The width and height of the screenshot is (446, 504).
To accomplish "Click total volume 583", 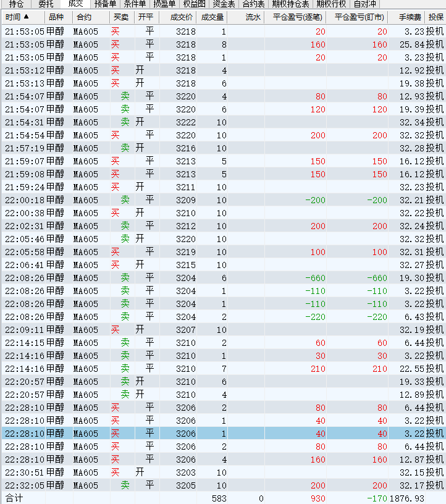I will pos(219,498).
